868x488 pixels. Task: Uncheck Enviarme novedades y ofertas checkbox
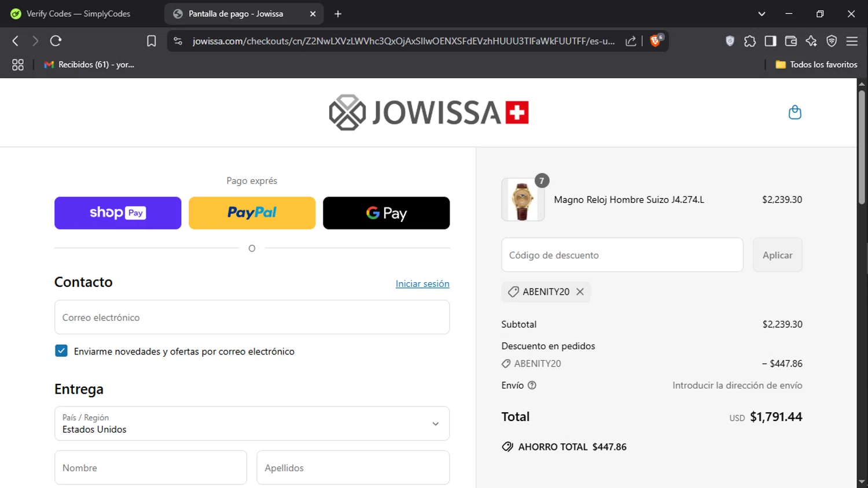(x=61, y=351)
